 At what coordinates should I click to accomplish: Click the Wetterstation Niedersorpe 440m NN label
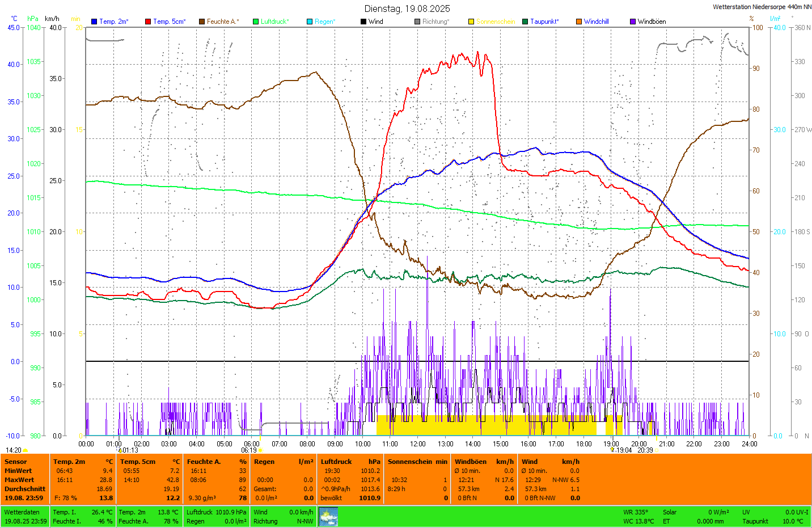(x=762, y=7)
